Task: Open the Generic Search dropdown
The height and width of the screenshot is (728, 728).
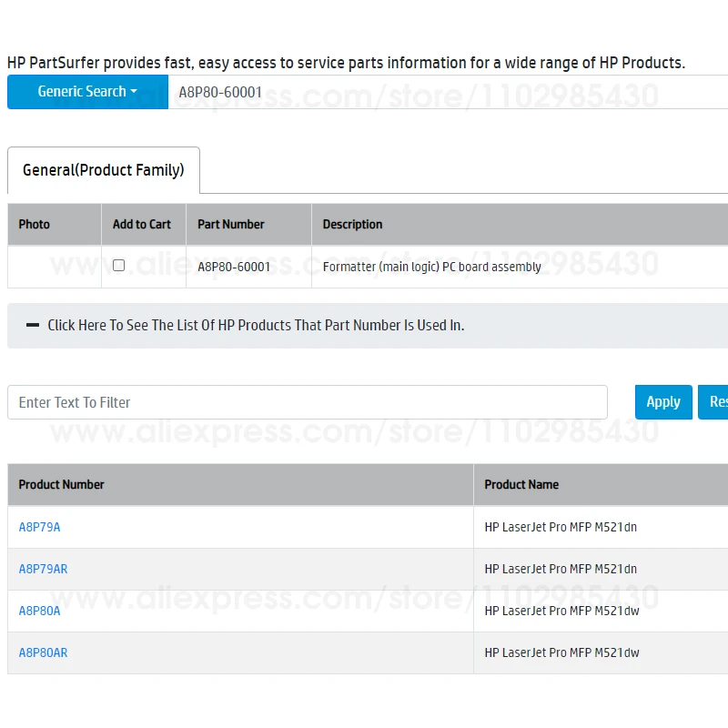Action: click(x=87, y=92)
